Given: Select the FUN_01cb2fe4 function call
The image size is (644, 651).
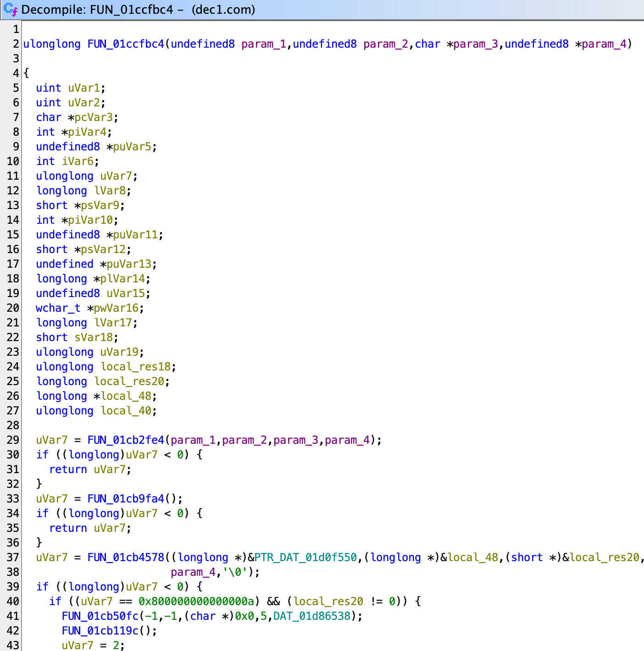Looking at the screenshot, I should 125,440.
